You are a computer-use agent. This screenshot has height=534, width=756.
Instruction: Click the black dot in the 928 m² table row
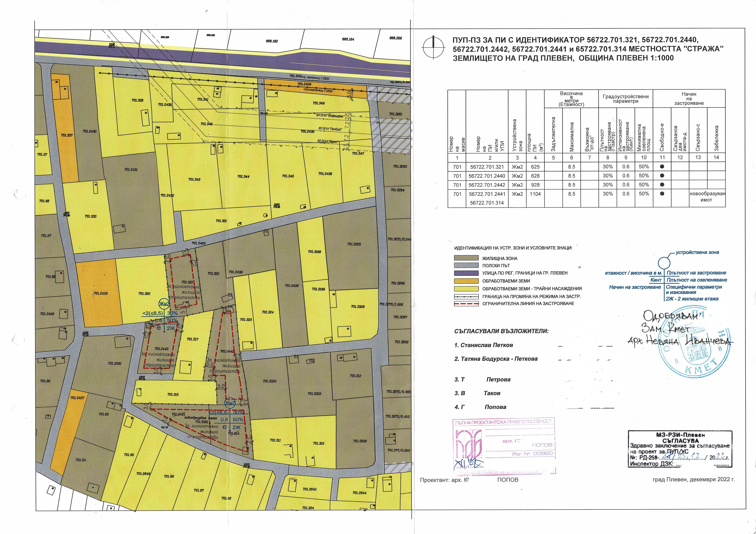tap(662, 185)
